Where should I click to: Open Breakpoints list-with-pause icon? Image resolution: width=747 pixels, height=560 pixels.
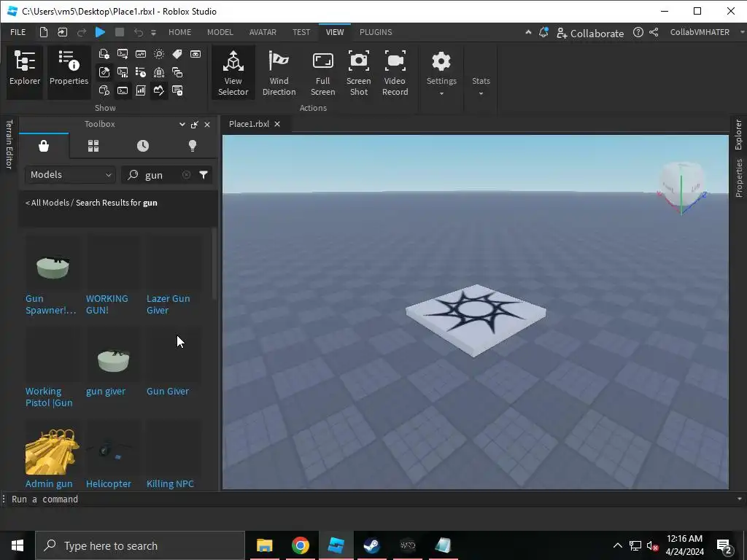[x=177, y=90]
